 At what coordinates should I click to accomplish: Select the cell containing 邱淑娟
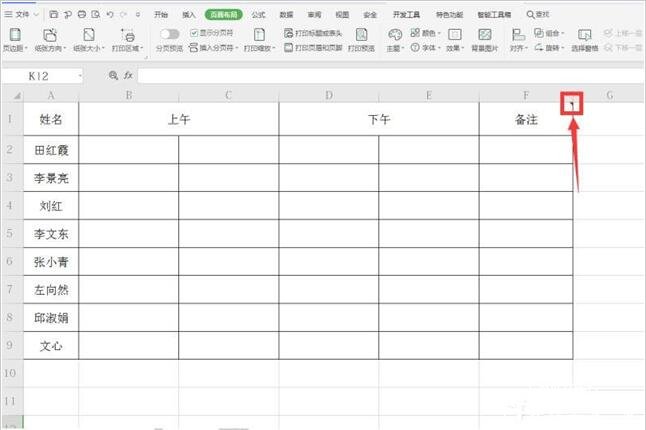pyautogui.click(x=51, y=318)
